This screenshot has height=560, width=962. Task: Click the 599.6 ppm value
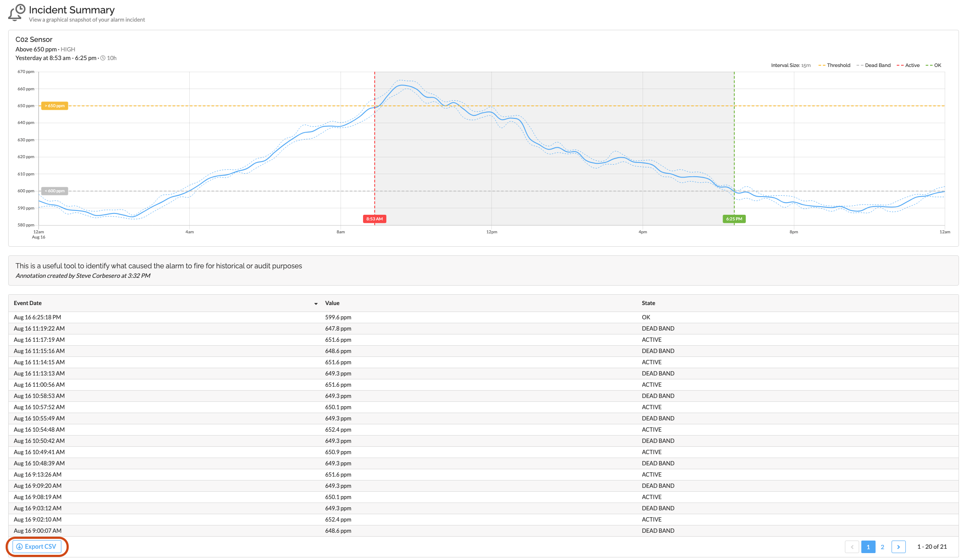click(338, 317)
